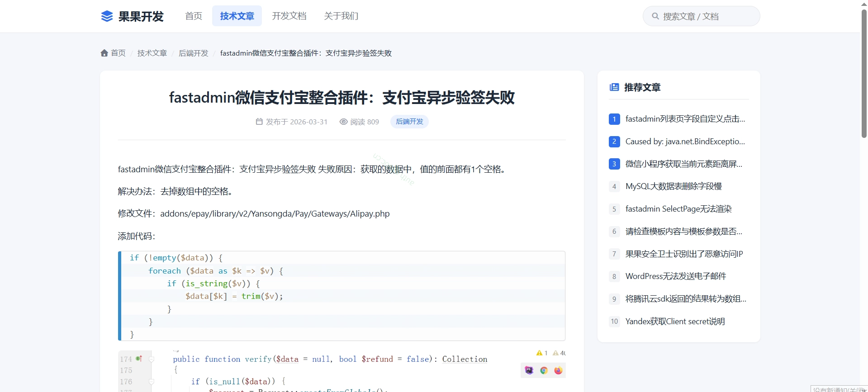Follow the 首页 breadcrumb link

[x=118, y=53]
